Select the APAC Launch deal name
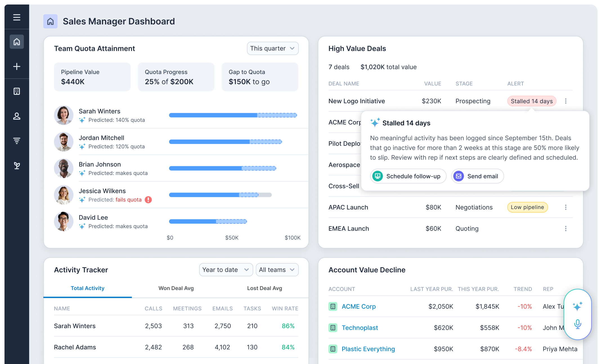The image size is (602, 364). click(x=348, y=207)
